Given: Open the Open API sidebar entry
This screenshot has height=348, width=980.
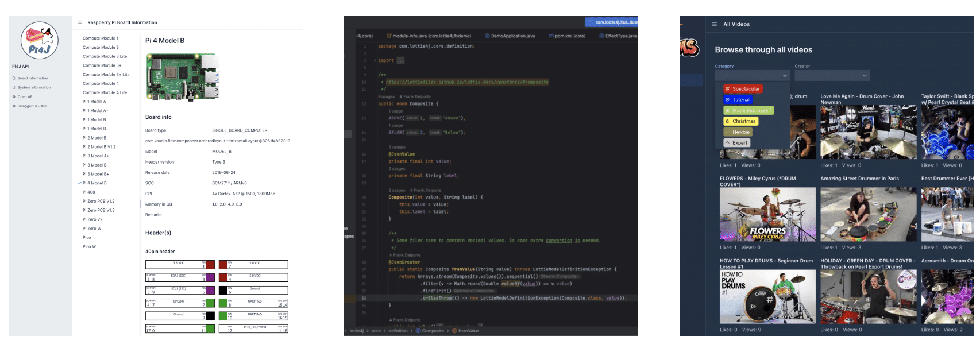Looking at the screenshot, I should click(x=25, y=96).
